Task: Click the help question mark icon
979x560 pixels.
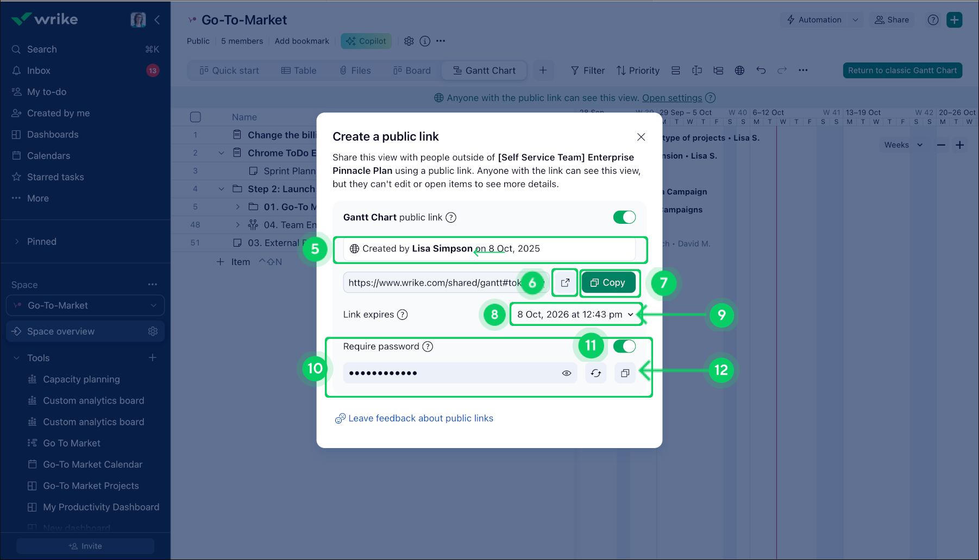Action: coord(933,20)
